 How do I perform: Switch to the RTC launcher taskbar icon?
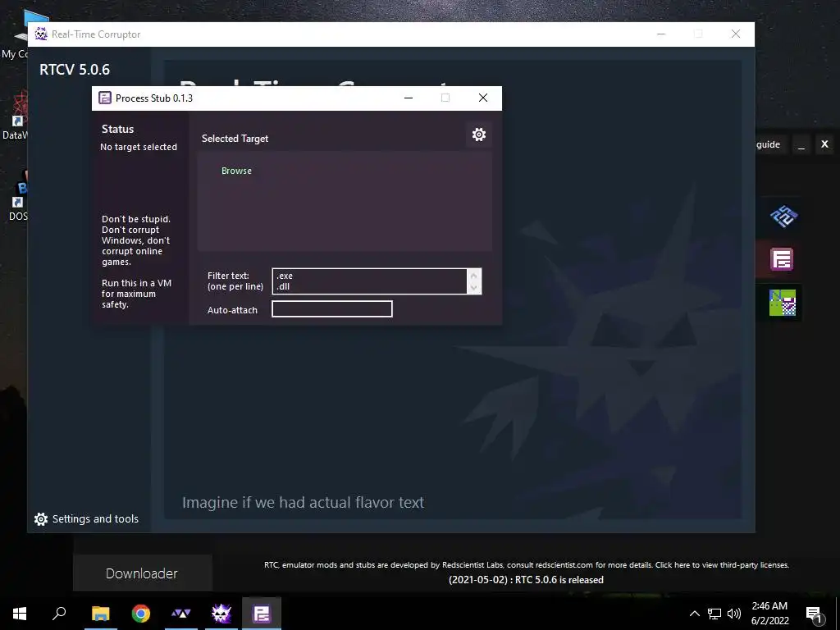181,614
